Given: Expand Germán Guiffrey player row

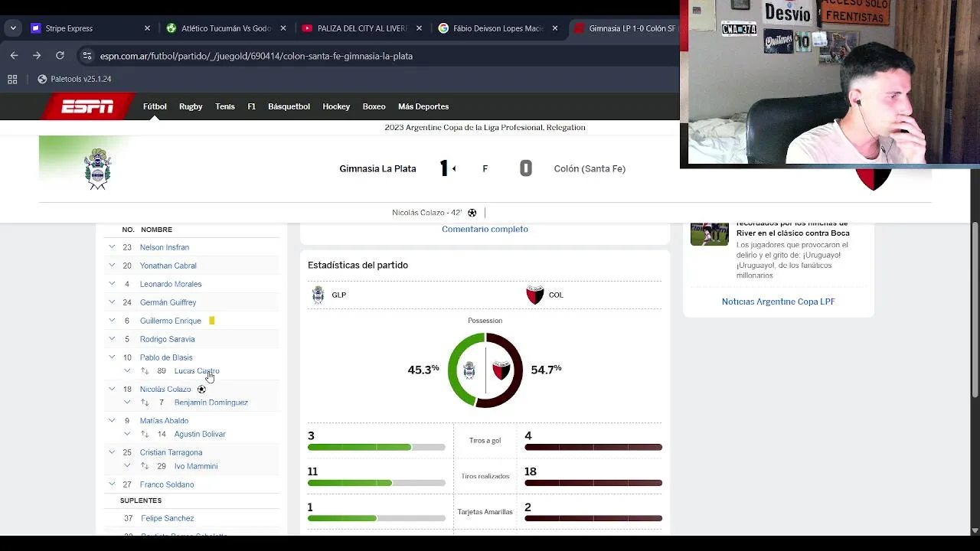Looking at the screenshot, I should tap(112, 302).
